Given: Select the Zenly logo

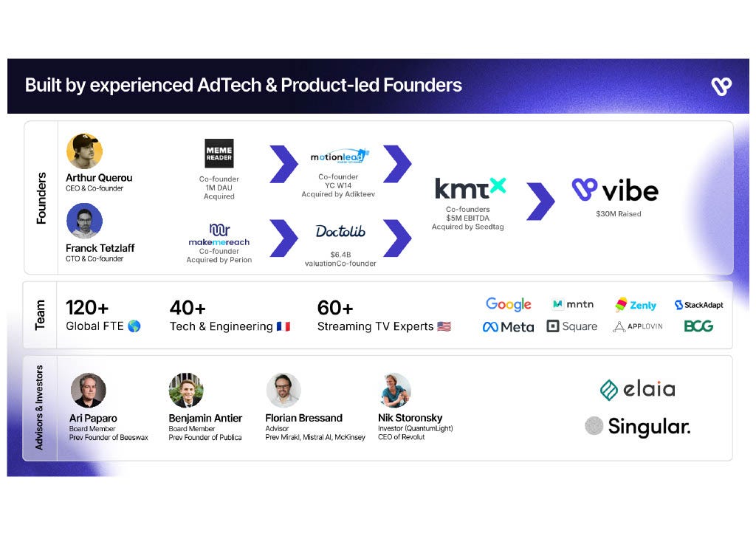Looking at the screenshot, I should pos(636,305).
